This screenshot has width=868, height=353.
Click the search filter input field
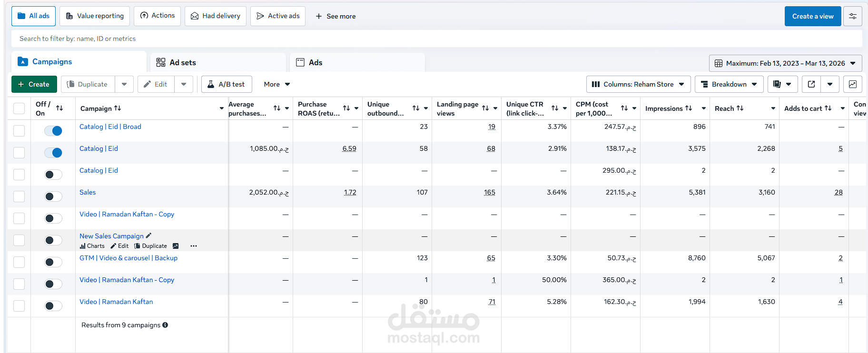tap(436, 39)
